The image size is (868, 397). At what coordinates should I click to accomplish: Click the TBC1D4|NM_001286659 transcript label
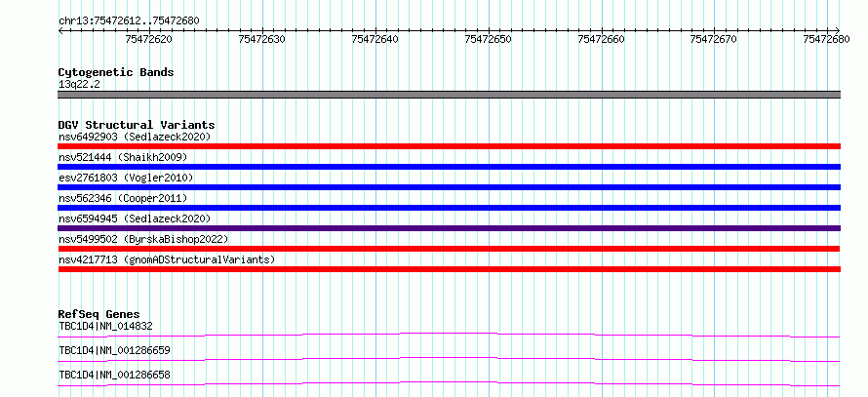(x=114, y=350)
